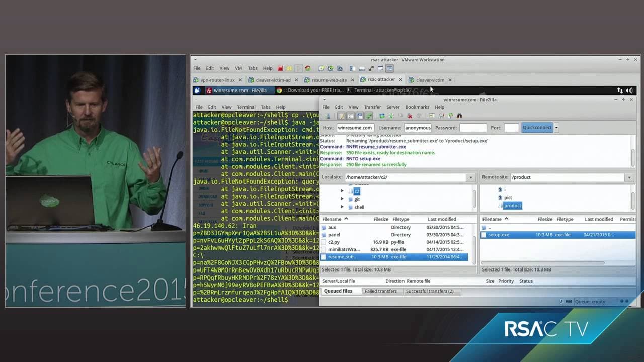Viewport: 644px width, 362px height.
Task: Sort local files by Last modified column
Action: (x=442, y=219)
